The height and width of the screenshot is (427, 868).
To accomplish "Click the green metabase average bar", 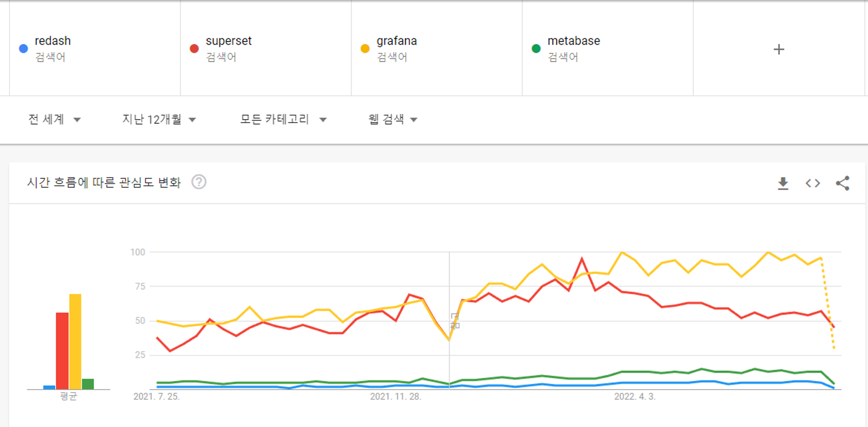I will tap(88, 384).
